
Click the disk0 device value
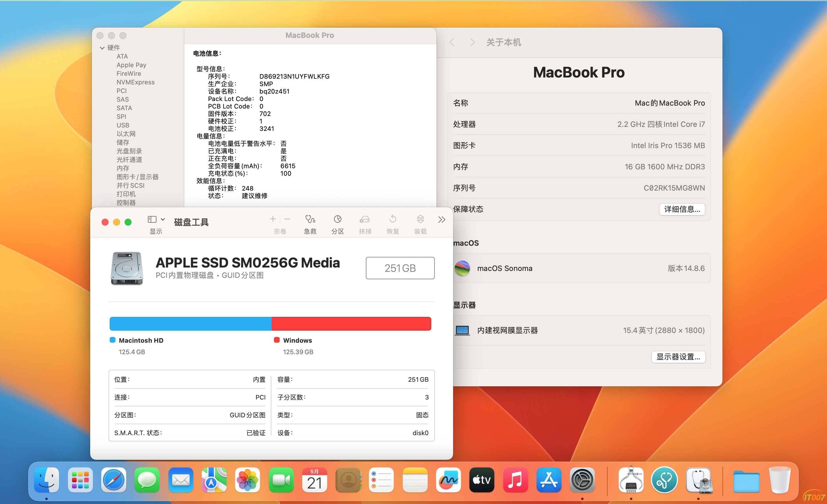click(420, 433)
